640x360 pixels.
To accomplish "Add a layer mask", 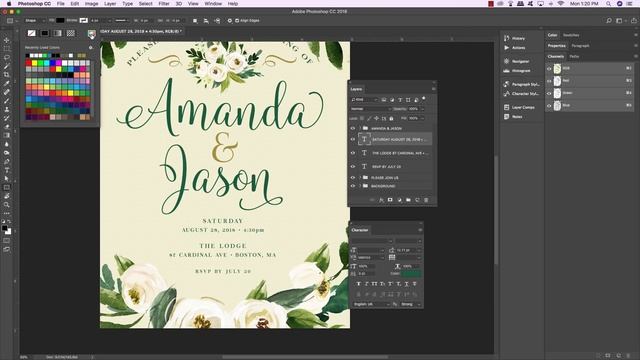I will click(390, 200).
